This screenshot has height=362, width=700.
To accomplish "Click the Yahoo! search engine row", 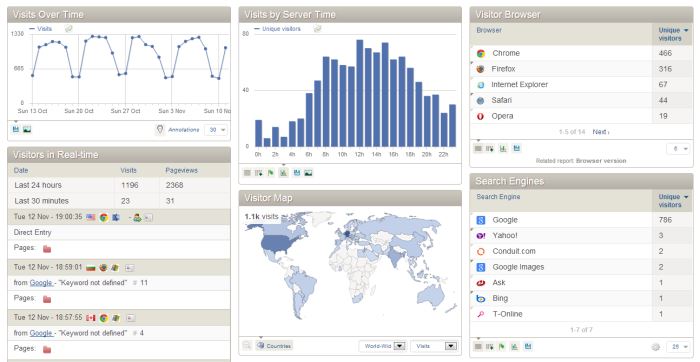I will (x=582, y=236).
